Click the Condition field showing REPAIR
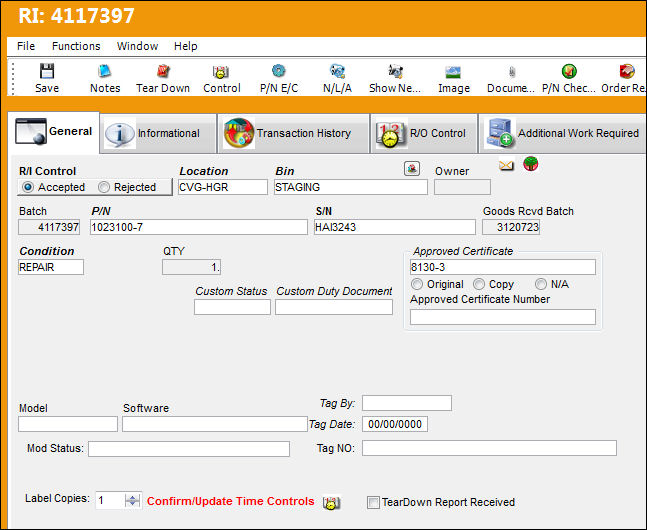 pos(51,267)
